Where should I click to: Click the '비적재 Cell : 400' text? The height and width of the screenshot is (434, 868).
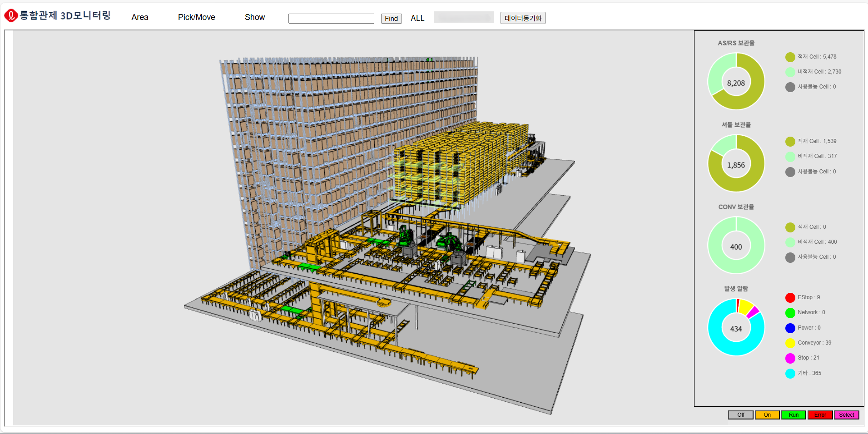click(817, 242)
